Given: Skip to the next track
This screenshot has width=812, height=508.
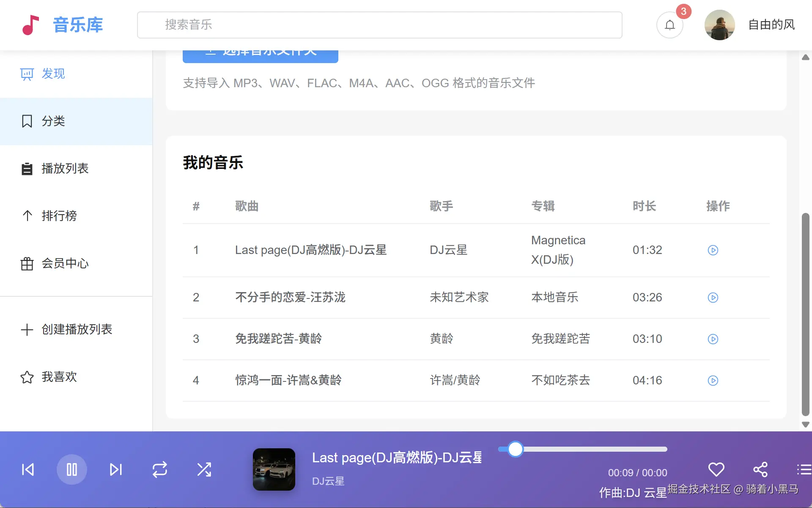Looking at the screenshot, I should [115, 469].
